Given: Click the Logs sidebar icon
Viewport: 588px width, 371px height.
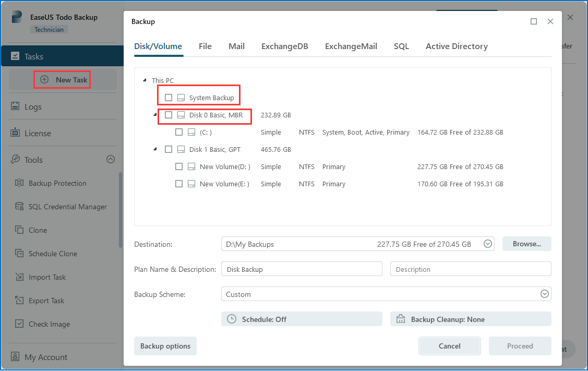Looking at the screenshot, I should pyautogui.click(x=15, y=106).
